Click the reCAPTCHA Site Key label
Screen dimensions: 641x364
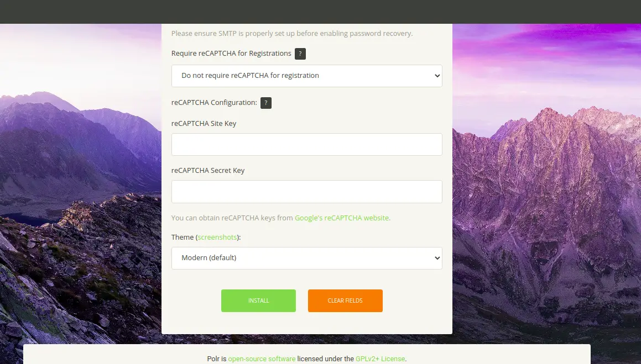[204, 124]
